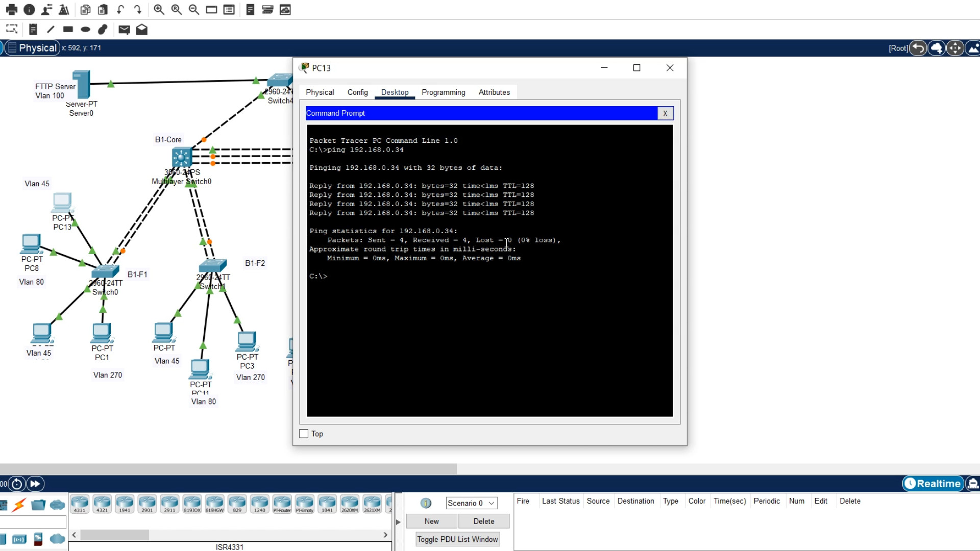The height and width of the screenshot is (551, 980).
Task: Click the Move Object arrows icon
Action: [x=955, y=48]
